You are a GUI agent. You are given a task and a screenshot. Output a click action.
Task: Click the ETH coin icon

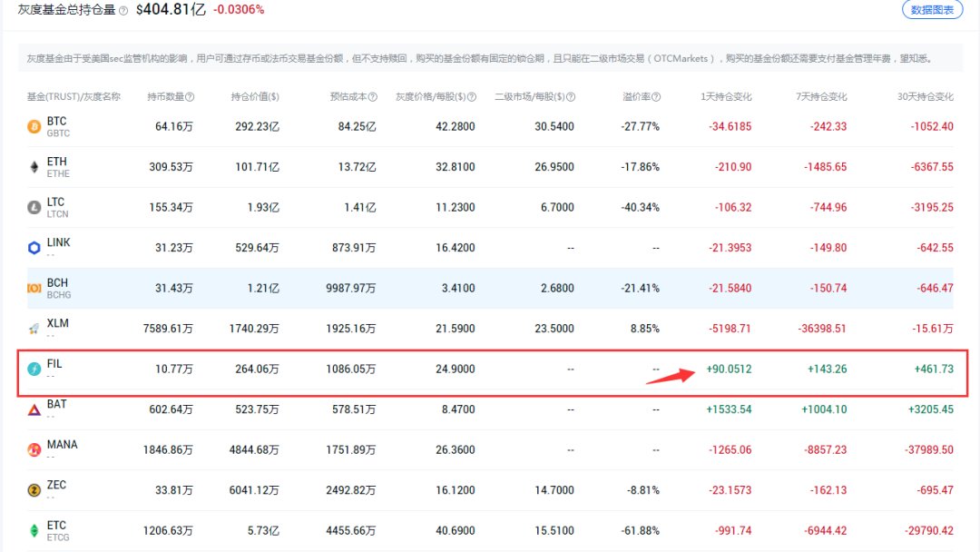34,167
